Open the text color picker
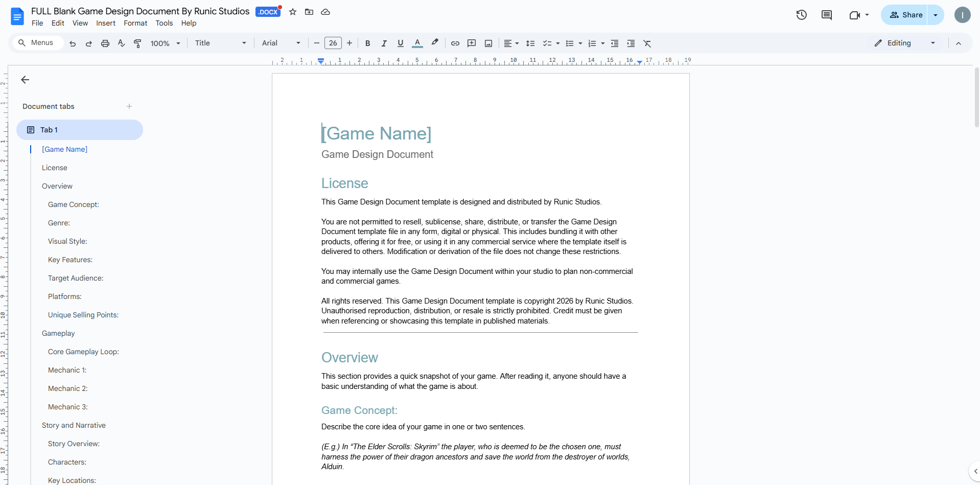The height and width of the screenshot is (485, 980). pyautogui.click(x=417, y=43)
